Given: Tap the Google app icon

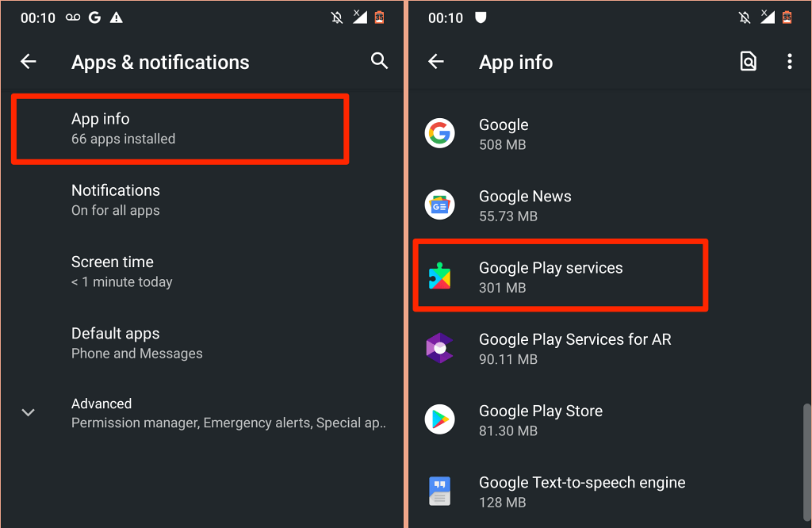Looking at the screenshot, I should (x=439, y=133).
